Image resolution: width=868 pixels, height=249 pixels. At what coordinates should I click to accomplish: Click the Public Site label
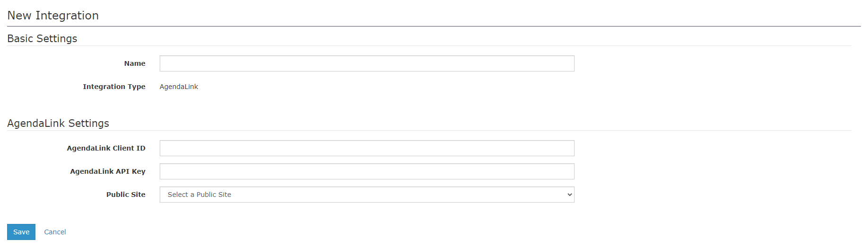pos(126,195)
